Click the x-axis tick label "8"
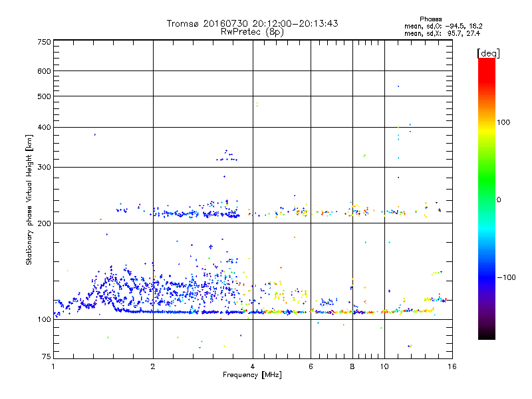This screenshot has height=399, width=532. pos(352,366)
